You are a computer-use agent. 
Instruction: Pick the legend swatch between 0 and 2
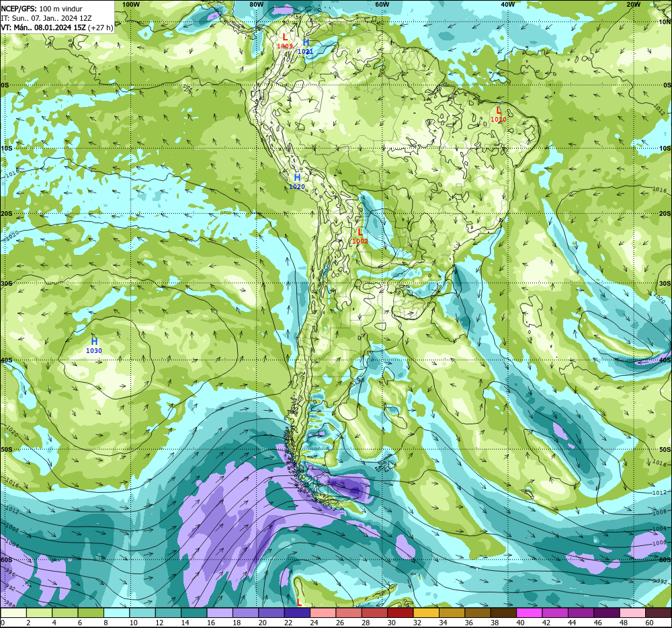(13, 613)
